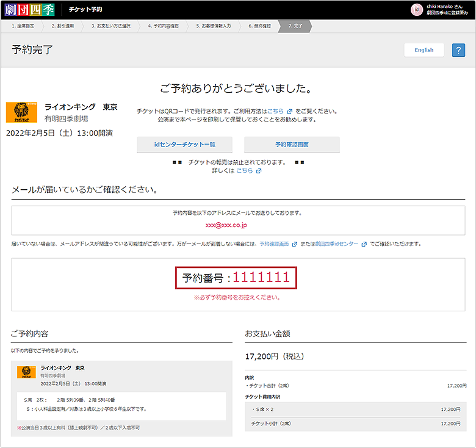Click the Lion King poster thumbnail beside ライオンキング 東京 heading

pyautogui.click(x=21, y=112)
